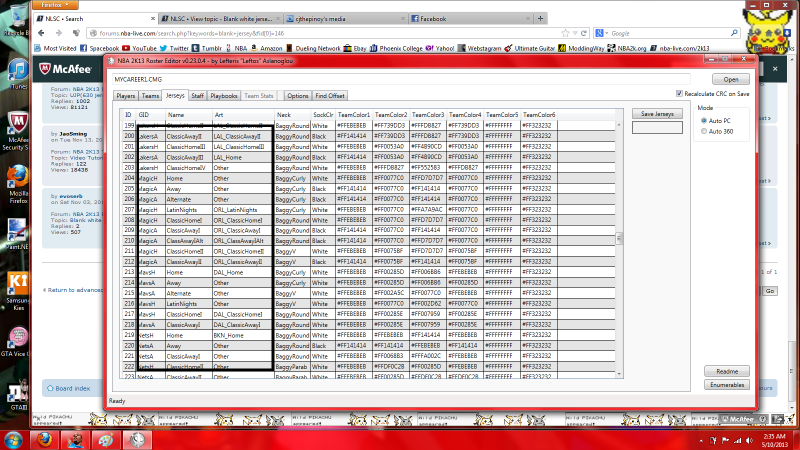Switch to the Playbooks tab
This screenshot has height=450, width=800.
[223, 96]
